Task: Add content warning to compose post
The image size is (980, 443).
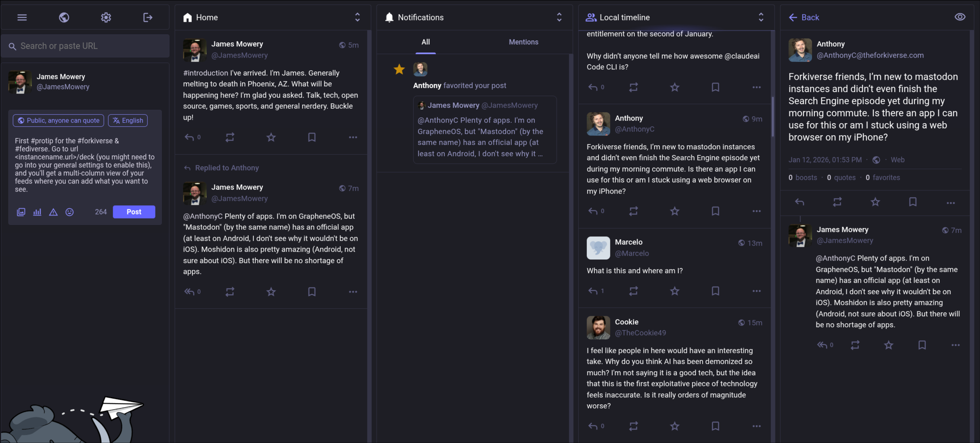Action: click(x=53, y=212)
